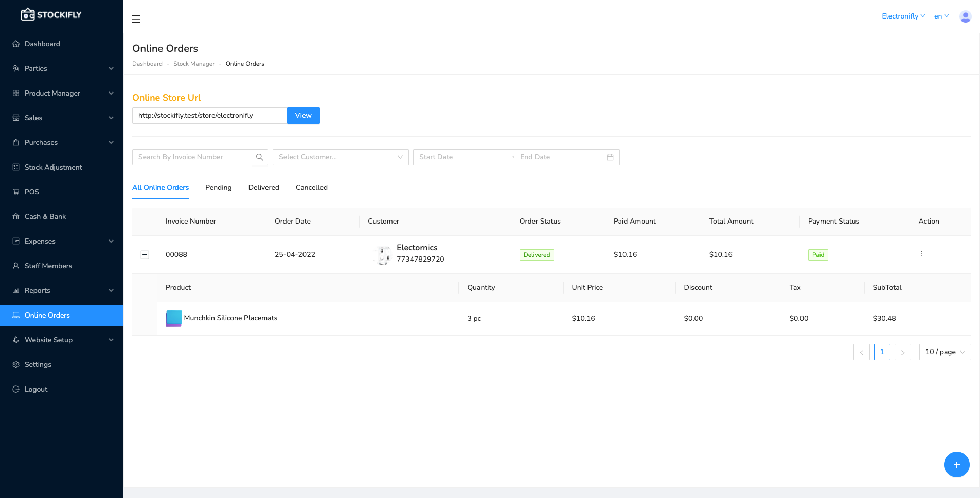Go to Settings in the sidebar
Image resolution: width=980 pixels, height=498 pixels.
tap(38, 364)
